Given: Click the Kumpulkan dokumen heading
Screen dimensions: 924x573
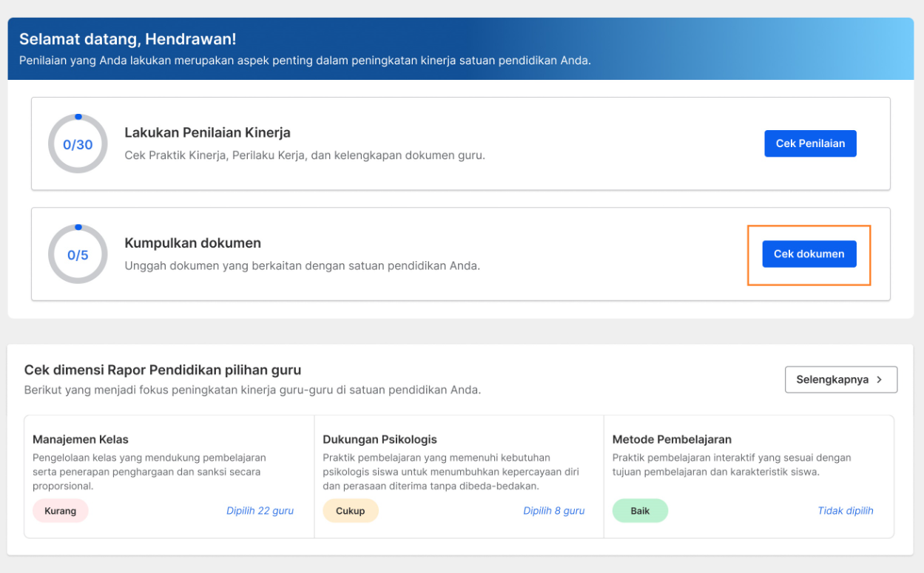Looking at the screenshot, I should click(192, 243).
